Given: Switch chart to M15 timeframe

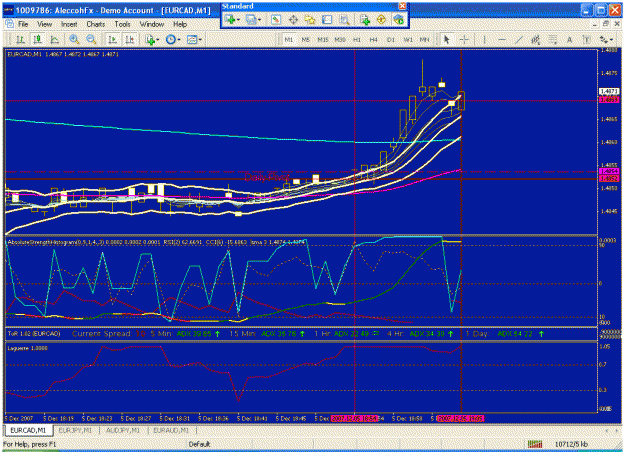Looking at the screenshot, I should click(x=323, y=39).
